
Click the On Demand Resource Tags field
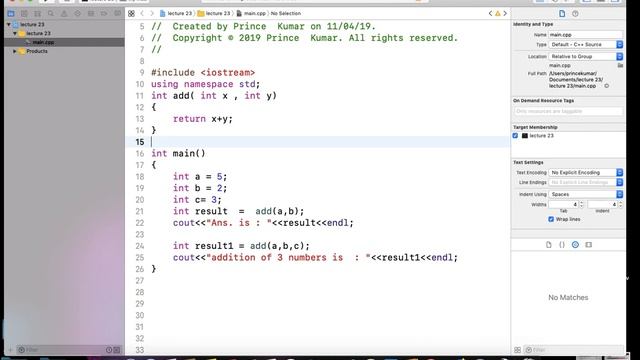click(568, 111)
